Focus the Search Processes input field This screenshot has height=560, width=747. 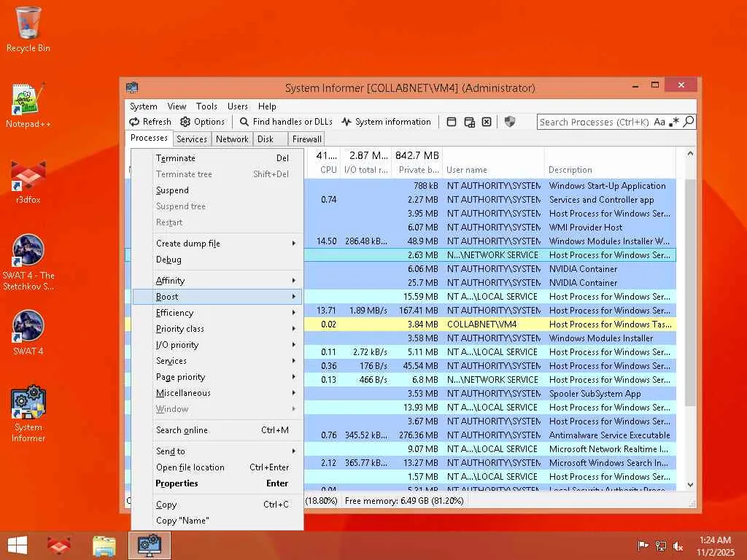click(594, 122)
